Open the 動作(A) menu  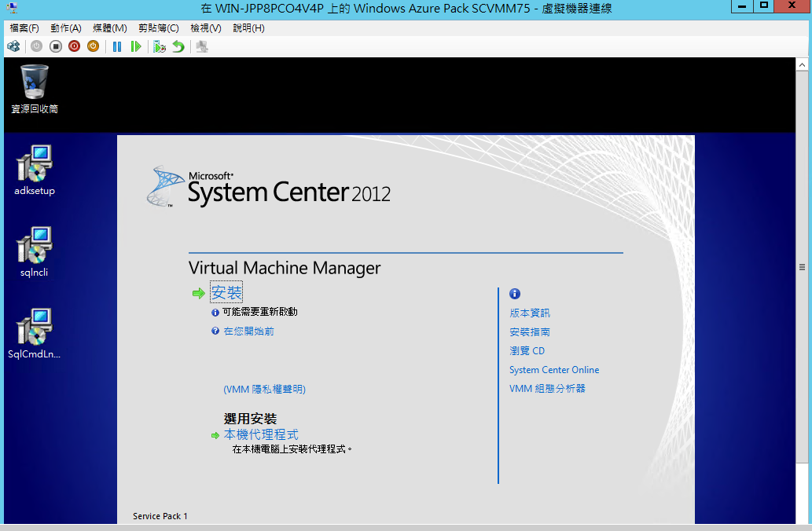66,28
